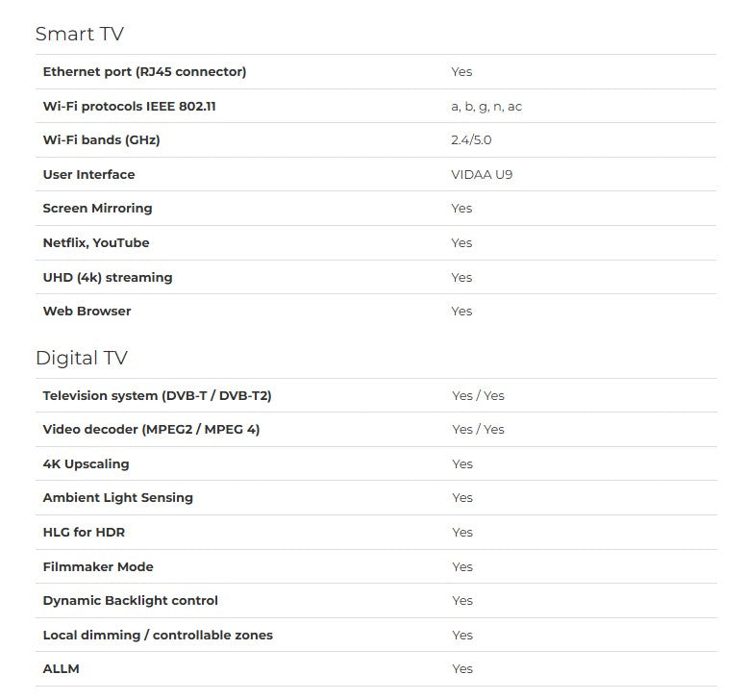Screen dimensions: 747x700
Task: Click Local dimming / controllable zones label
Action: (x=158, y=636)
